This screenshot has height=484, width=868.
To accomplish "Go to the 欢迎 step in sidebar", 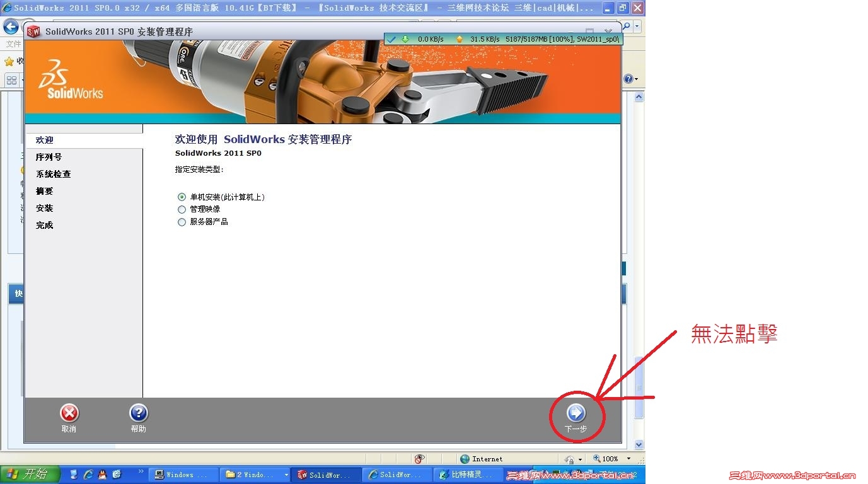I will 45,140.
